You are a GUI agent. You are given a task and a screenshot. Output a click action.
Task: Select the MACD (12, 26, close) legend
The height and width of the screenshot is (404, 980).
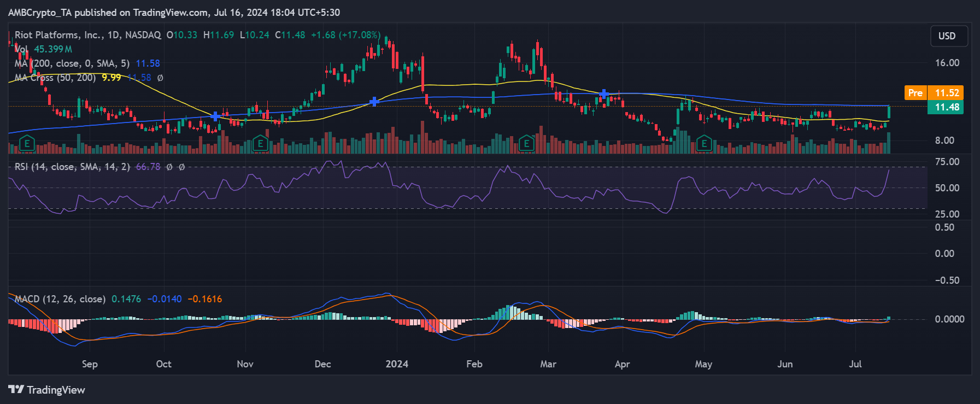(x=60, y=299)
